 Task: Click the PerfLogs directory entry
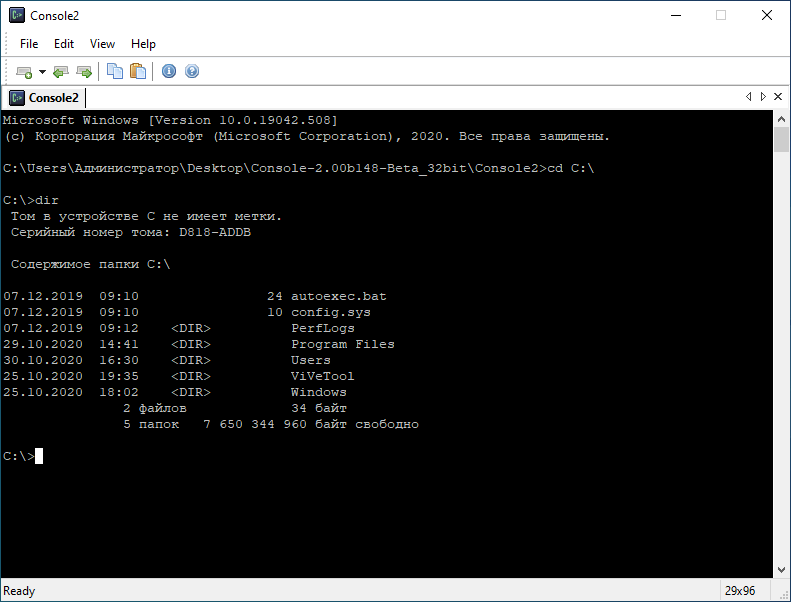click(322, 328)
